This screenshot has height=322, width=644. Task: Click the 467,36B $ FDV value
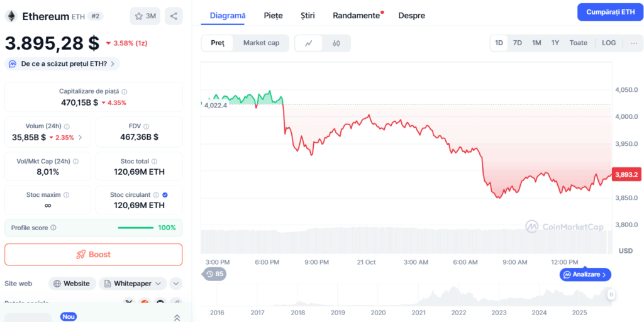[139, 137]
